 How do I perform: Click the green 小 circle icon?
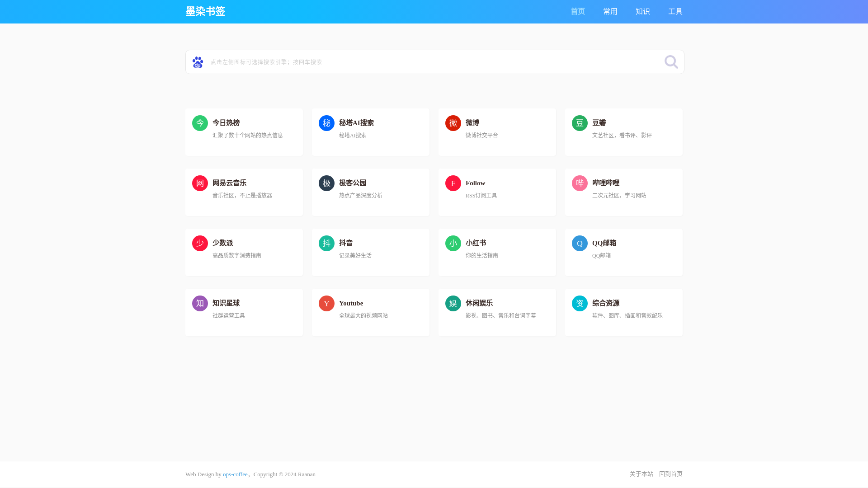click(x=453, y=243)
